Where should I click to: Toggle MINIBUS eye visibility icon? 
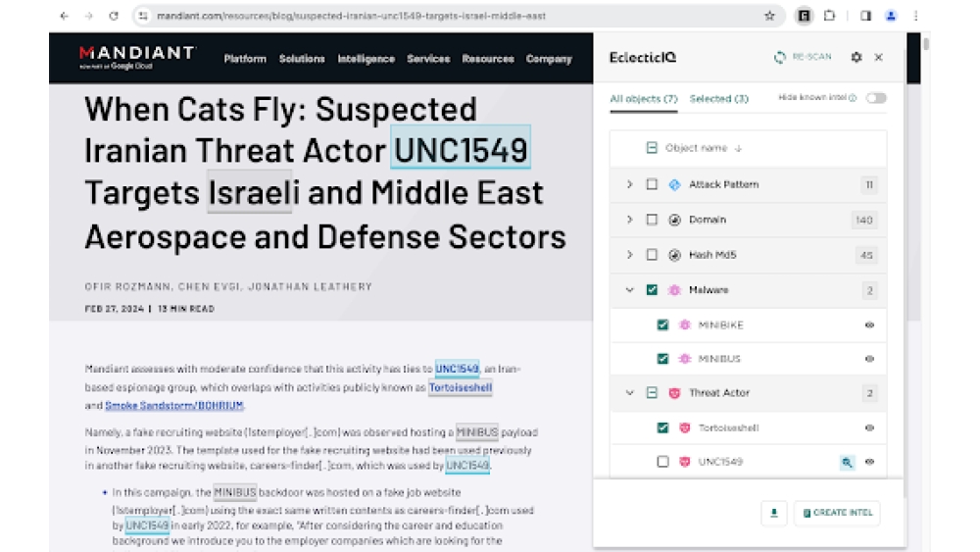click(869, 359)
